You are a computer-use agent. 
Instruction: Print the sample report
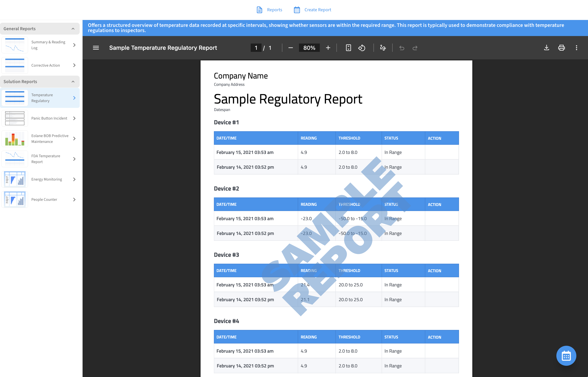tap(561, 48)
